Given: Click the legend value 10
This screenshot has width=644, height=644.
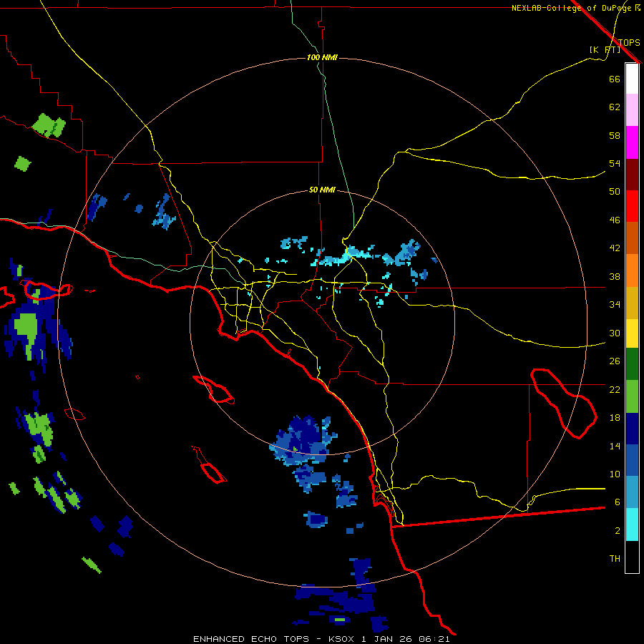Looking at the screenshot, I should 615,474.
